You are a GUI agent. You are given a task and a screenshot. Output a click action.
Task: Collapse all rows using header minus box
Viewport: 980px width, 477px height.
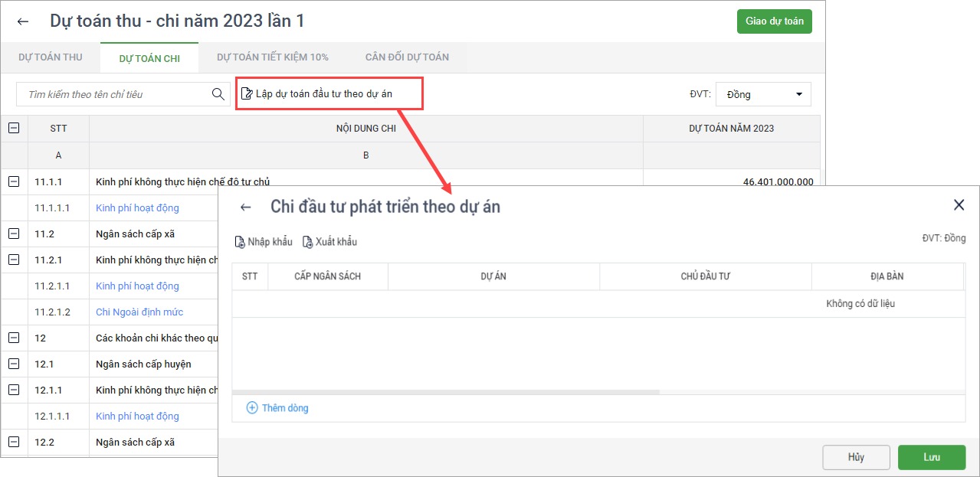[x=14, y=129]
